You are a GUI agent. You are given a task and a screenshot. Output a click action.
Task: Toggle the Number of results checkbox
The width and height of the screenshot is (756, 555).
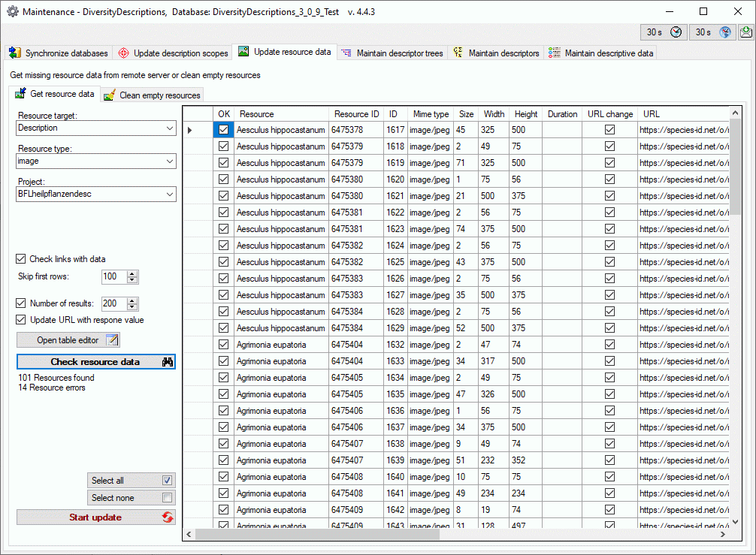pyautogui.click(x=21, y=303)
